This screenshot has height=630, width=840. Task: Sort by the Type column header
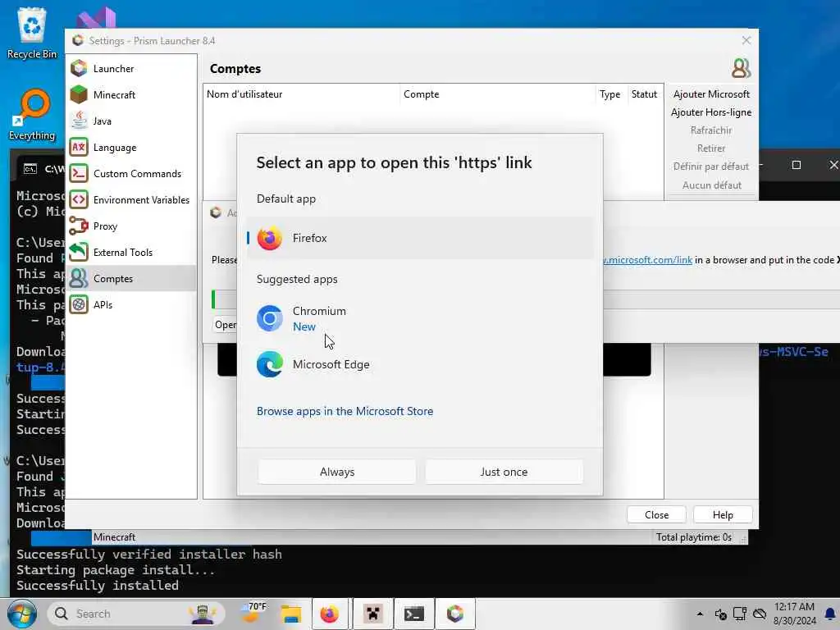[609, 94]
